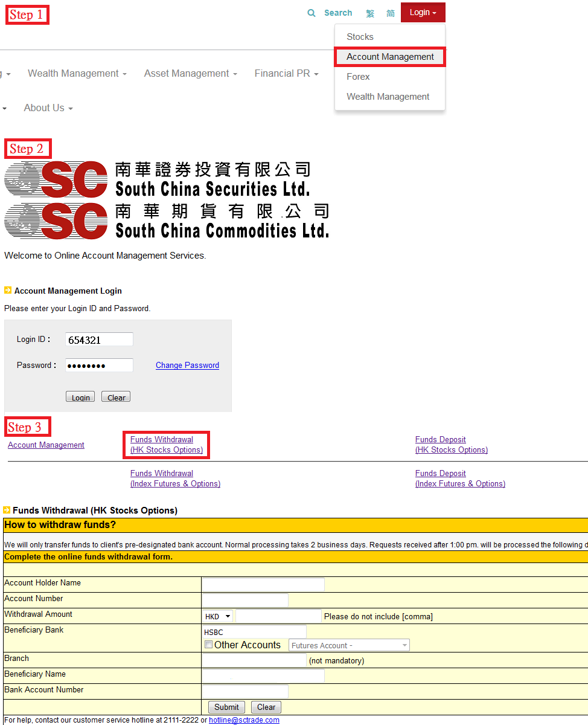Click the Beneficiary Name field
Screen dimensions: 588x725
(x=263, y=675)
